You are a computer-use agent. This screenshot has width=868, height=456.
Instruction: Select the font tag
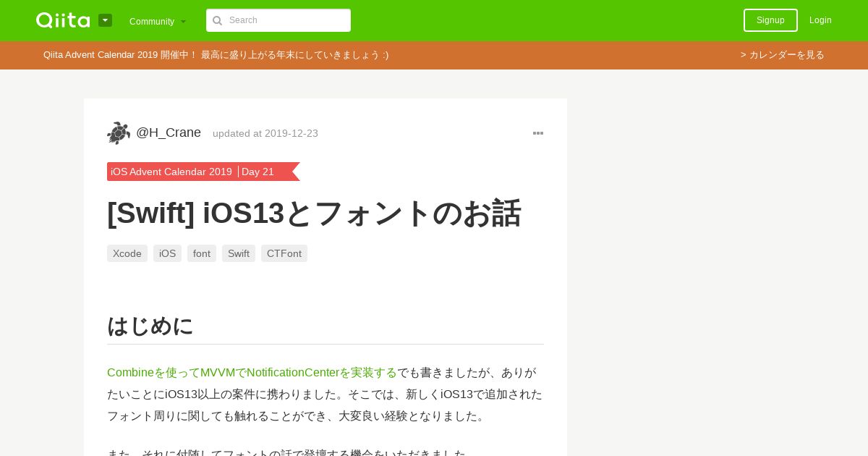pos(202,253)
